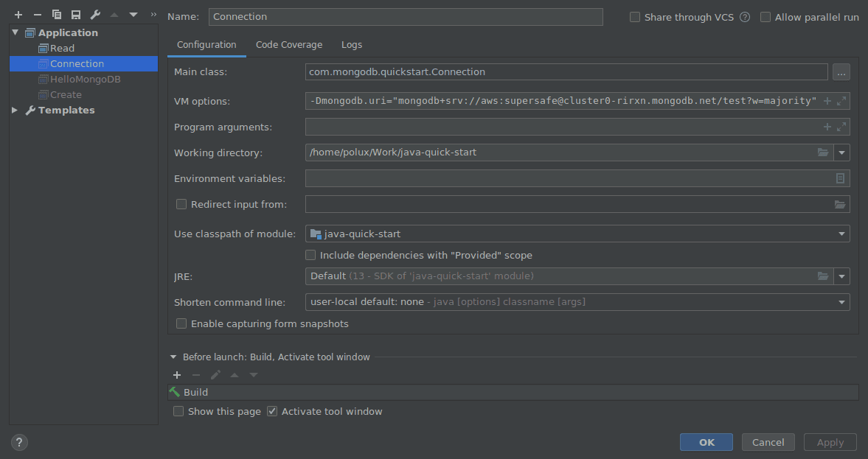Expand the Templates tree node
This screenshot has height=459, width=868.
(15, 111)
